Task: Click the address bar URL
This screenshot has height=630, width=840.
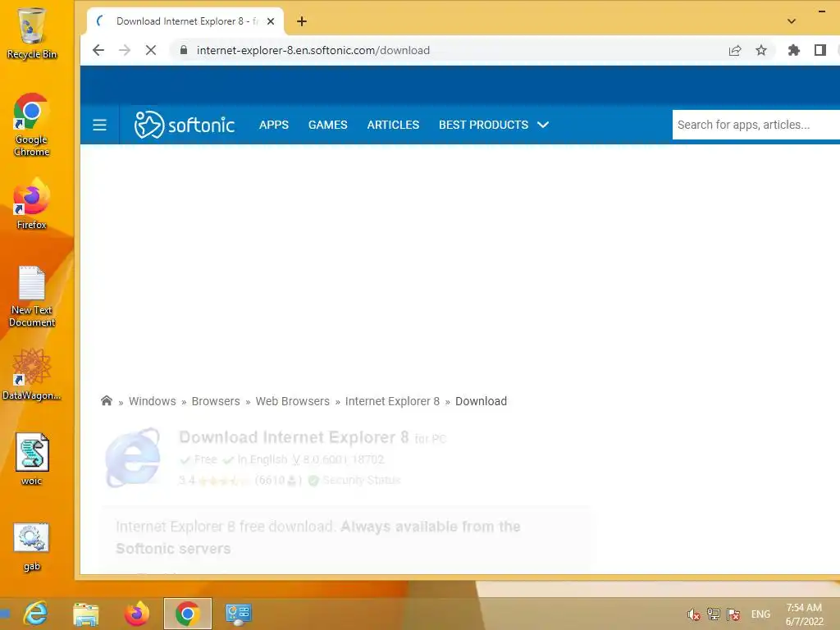Action: point(313,50)
